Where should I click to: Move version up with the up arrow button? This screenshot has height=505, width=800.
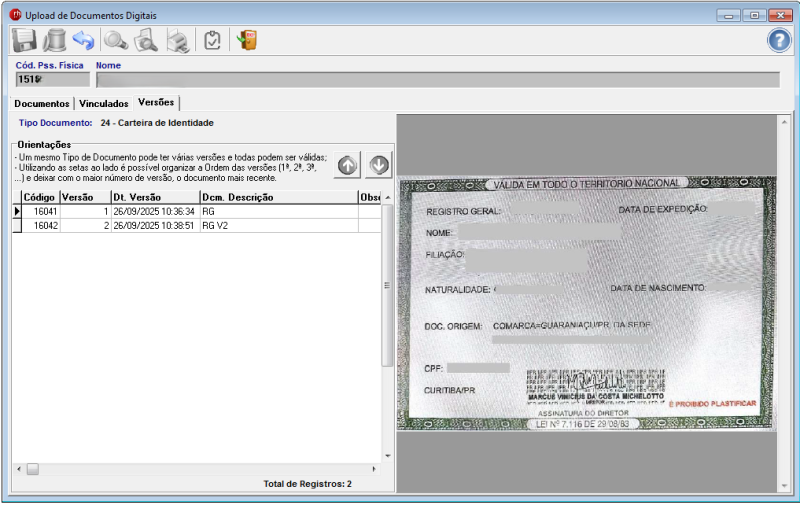(x=347, y=165)
